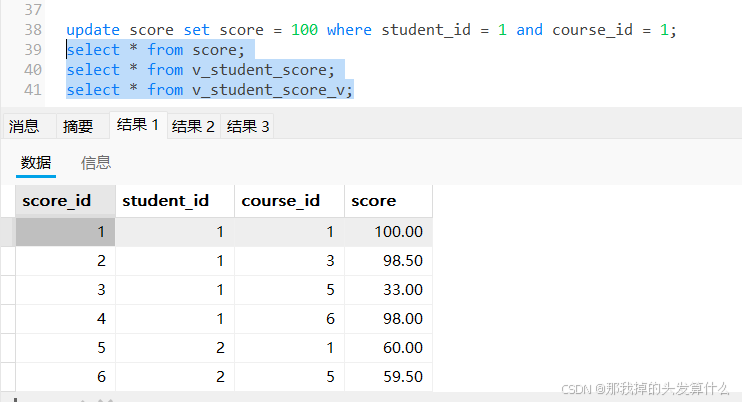Click the score column header
This screenshot has height=402, width=742.
coord(389,201)
